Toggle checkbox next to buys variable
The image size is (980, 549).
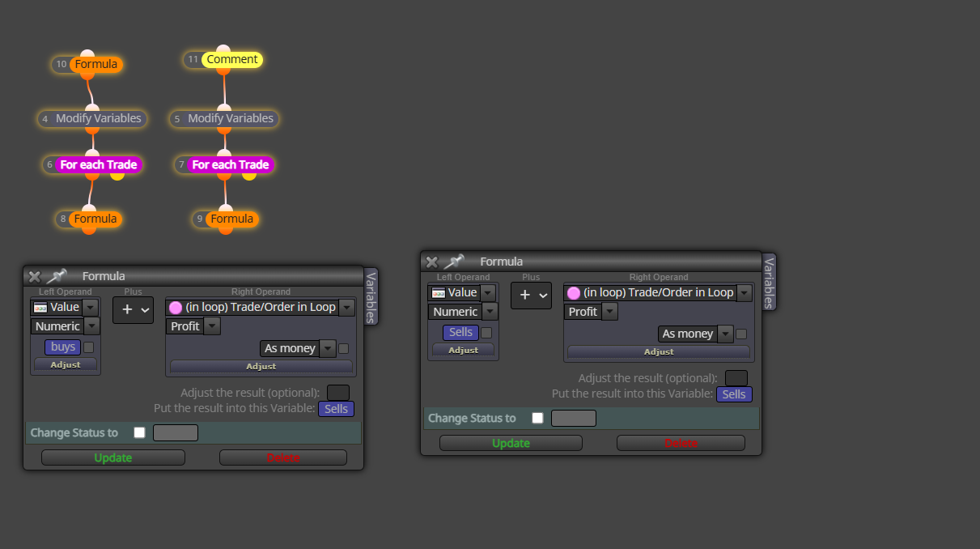[x=88, y=347]
